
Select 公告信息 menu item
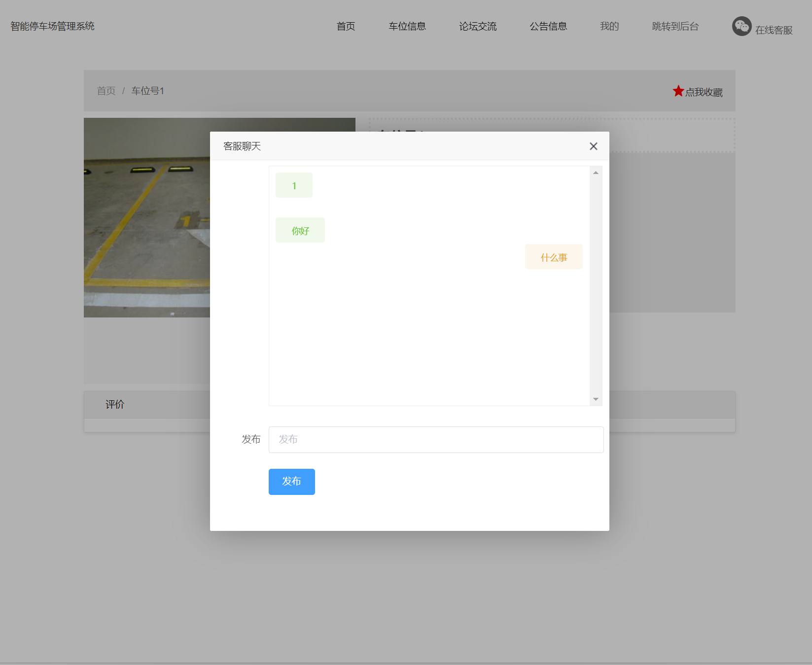[548, 26]
